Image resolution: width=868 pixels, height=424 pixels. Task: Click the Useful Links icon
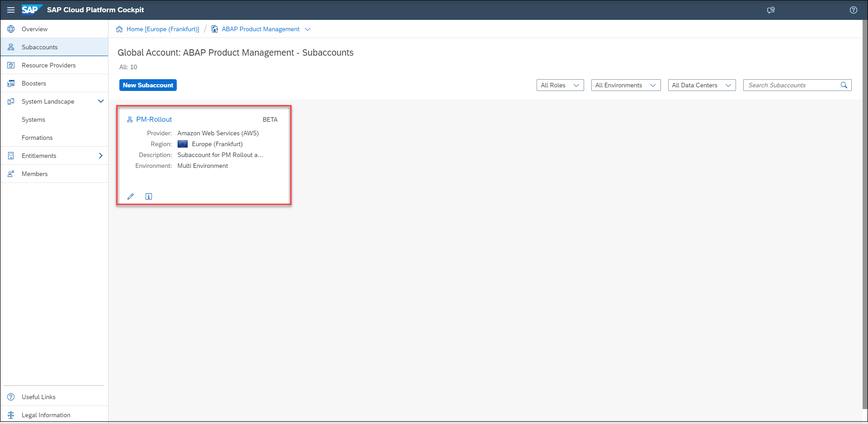11,397
